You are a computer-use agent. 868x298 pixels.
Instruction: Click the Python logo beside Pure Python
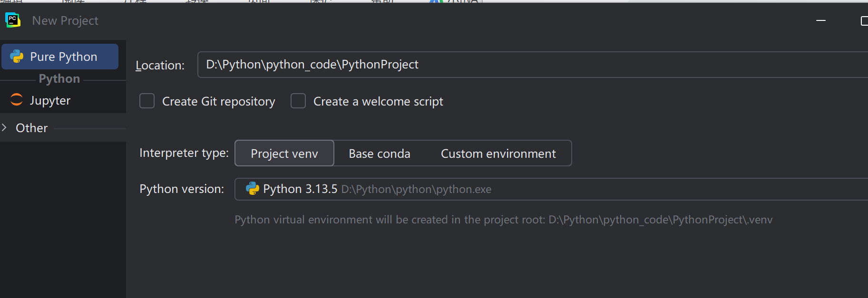click(x=17, y=57)
